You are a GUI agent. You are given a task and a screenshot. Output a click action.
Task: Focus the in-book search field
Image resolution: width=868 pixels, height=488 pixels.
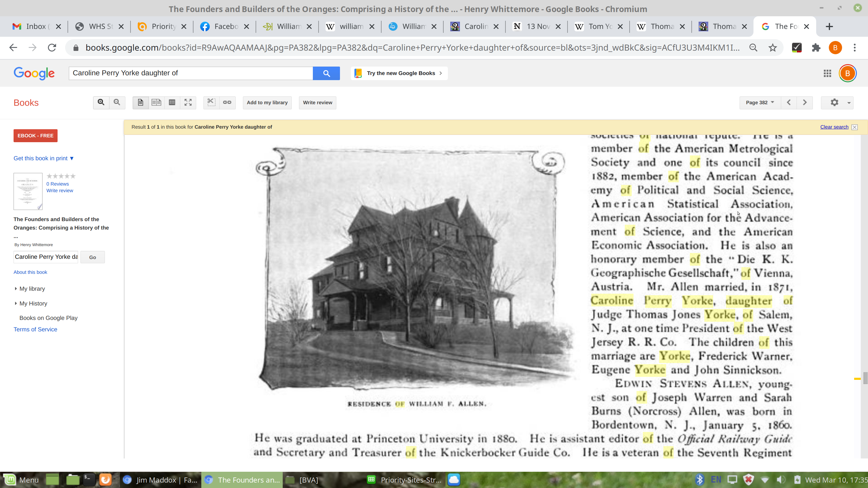coord(46,257)
